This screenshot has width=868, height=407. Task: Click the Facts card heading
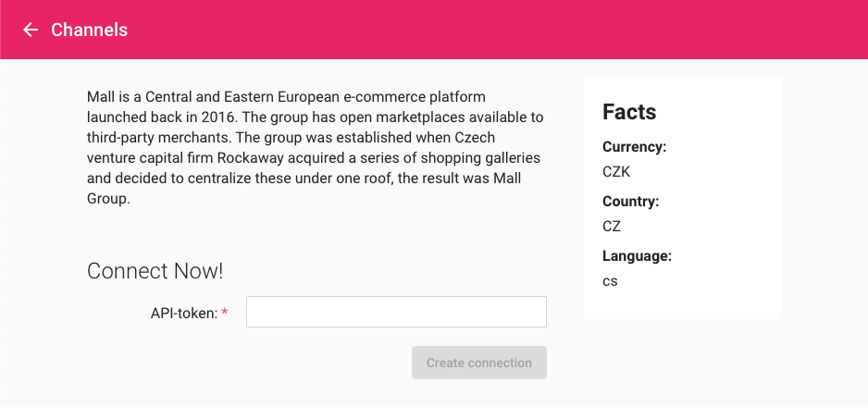click(629, 112)
